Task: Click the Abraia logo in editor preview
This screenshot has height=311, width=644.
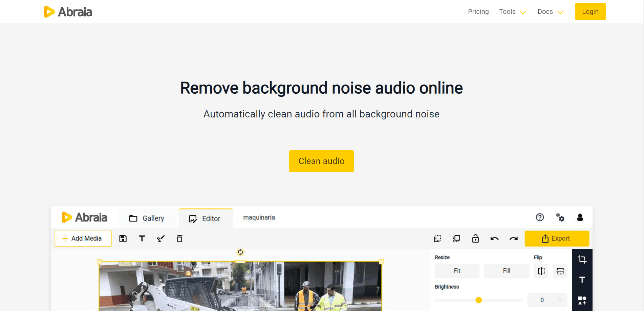Action: point(84,217)
